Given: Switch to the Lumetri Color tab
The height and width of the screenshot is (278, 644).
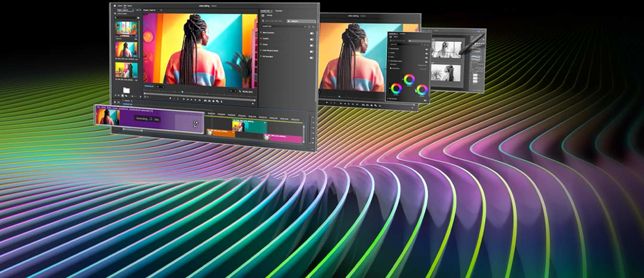Looking at the screenshot, I should pyautogui.click(x=265, y=11).
